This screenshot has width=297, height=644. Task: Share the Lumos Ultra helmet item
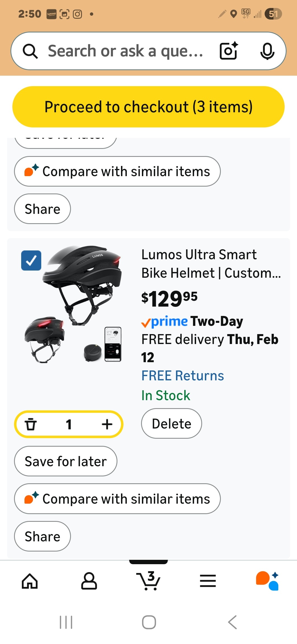42,536
